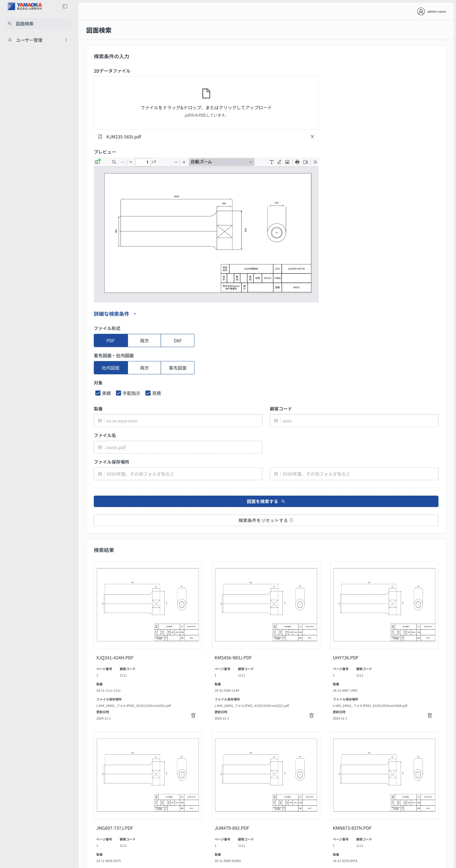Print the previewed PDF
This screenshot has height=868, width=456.
pos(297,162)
